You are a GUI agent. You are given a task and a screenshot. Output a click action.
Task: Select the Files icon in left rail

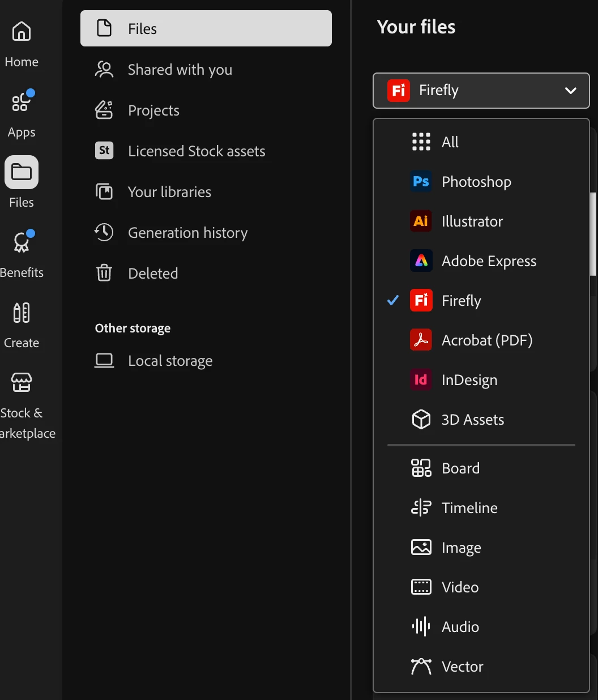tap(22, 172)
